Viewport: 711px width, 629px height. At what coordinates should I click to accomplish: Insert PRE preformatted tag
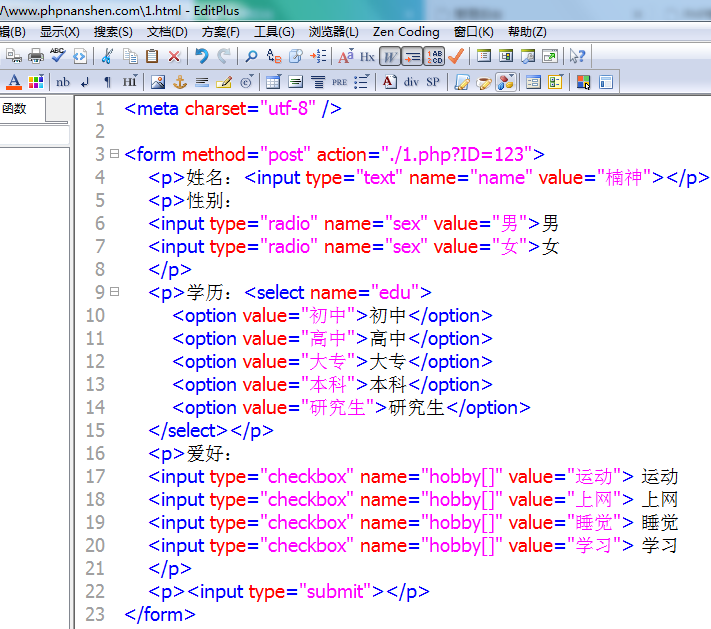pos(340,82)
